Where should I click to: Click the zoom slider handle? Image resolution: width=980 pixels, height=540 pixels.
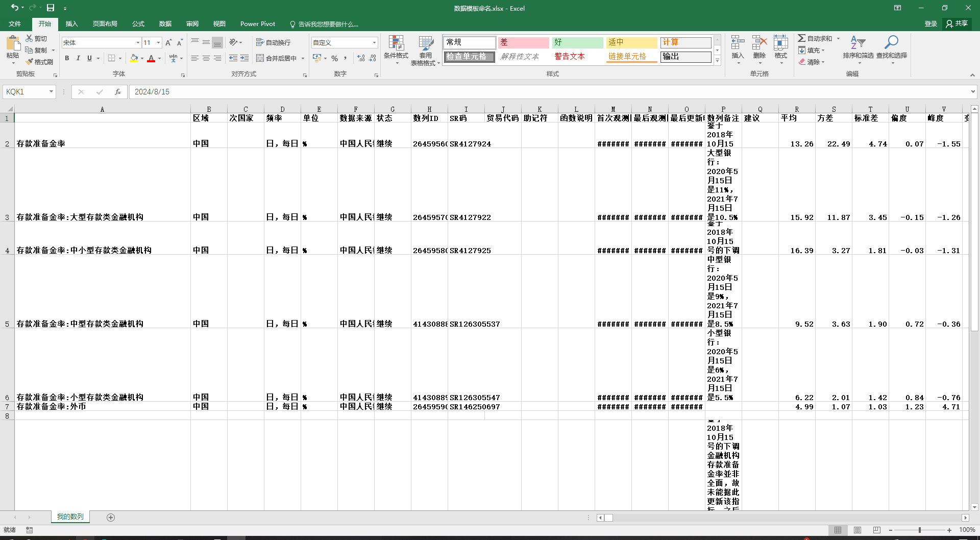[919, 530]
